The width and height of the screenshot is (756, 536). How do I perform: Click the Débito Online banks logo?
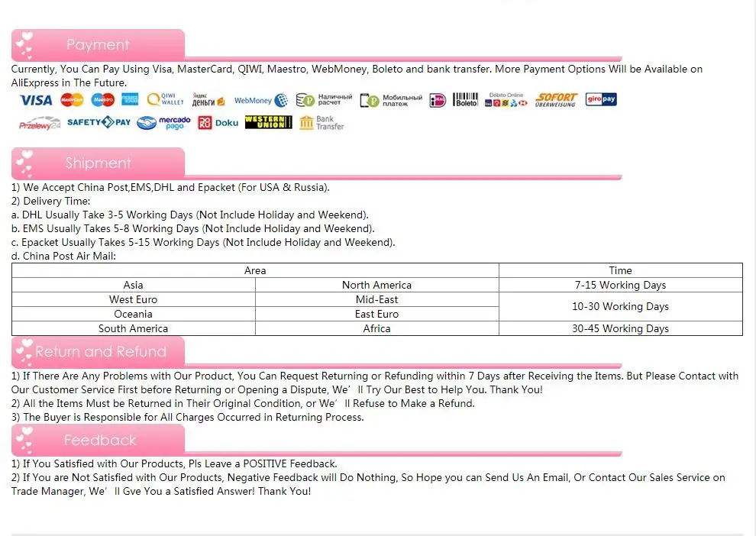(x=506, y=99)
